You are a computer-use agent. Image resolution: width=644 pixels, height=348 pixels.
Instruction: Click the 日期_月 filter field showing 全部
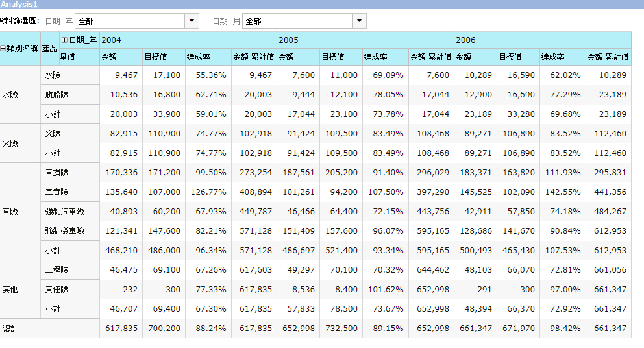point(297,21)
